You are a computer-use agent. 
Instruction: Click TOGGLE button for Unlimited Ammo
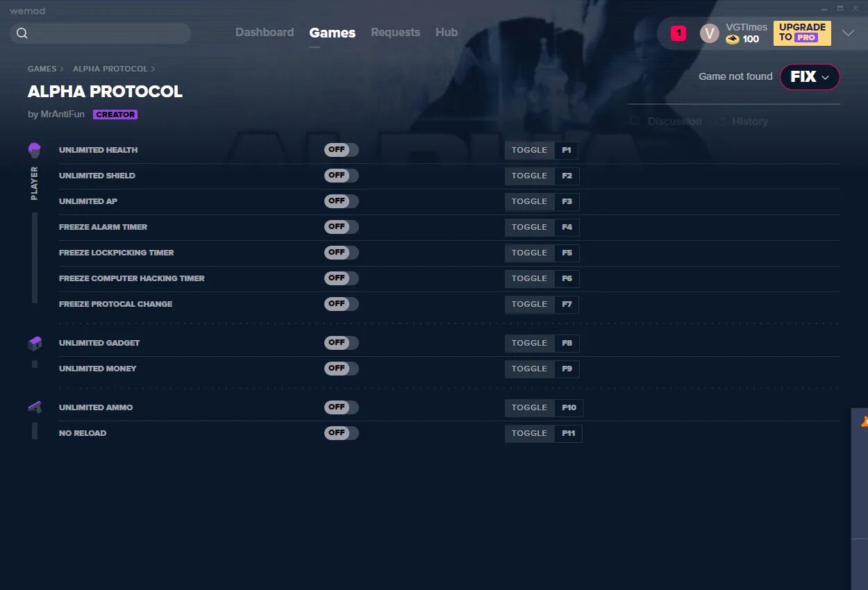coord(530,407)
